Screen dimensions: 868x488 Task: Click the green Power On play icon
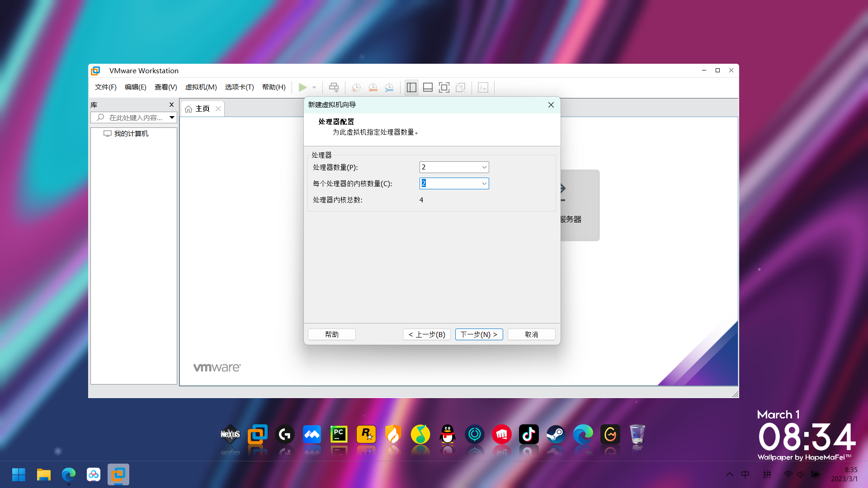coord(302,87)
